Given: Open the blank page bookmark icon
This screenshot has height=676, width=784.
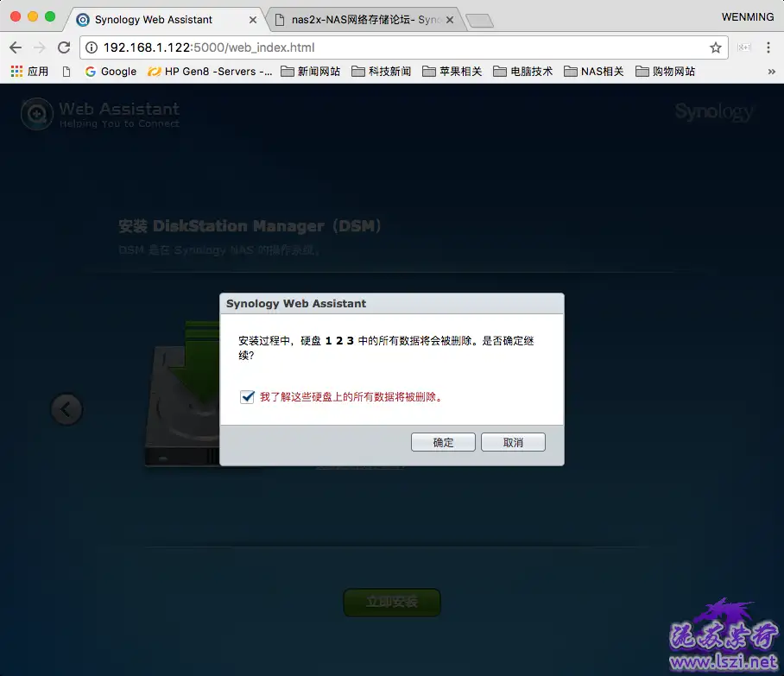Looking at the screenshot, I should coord(66,72).
